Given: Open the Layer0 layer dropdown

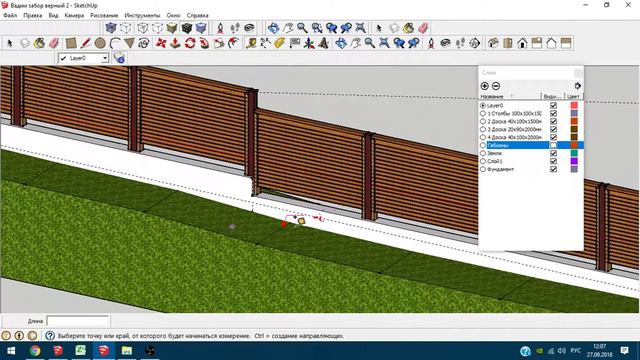Looking at the screenshot, I should (x=105, y=58).
